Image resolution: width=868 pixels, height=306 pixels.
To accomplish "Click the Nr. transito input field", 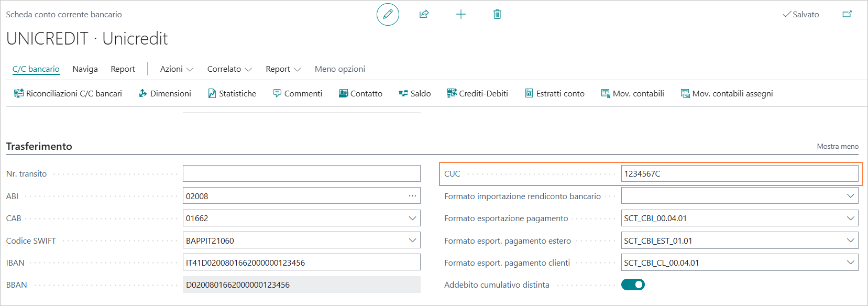I will [x=302, y=173].
